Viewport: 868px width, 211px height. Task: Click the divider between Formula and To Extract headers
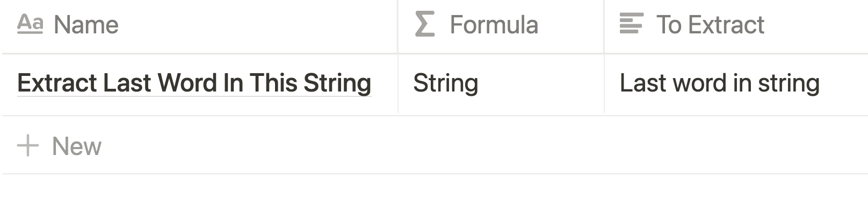point(604,25)
